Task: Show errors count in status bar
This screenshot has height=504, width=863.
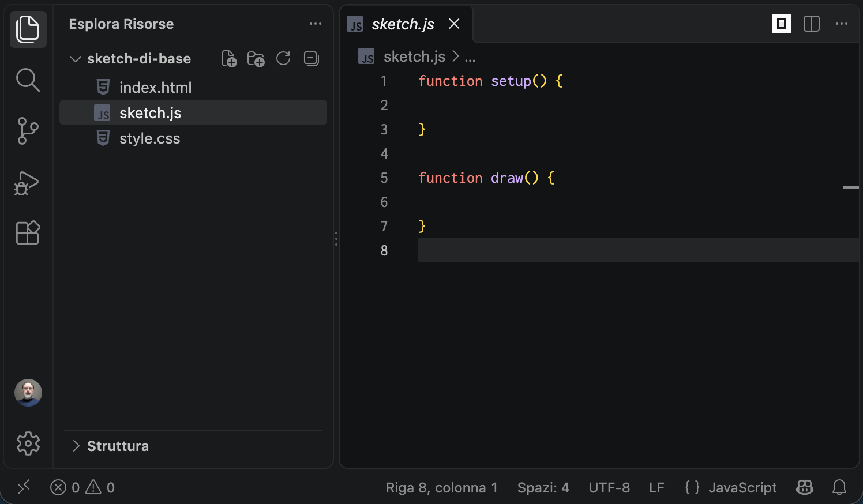Action: [65, 488]
